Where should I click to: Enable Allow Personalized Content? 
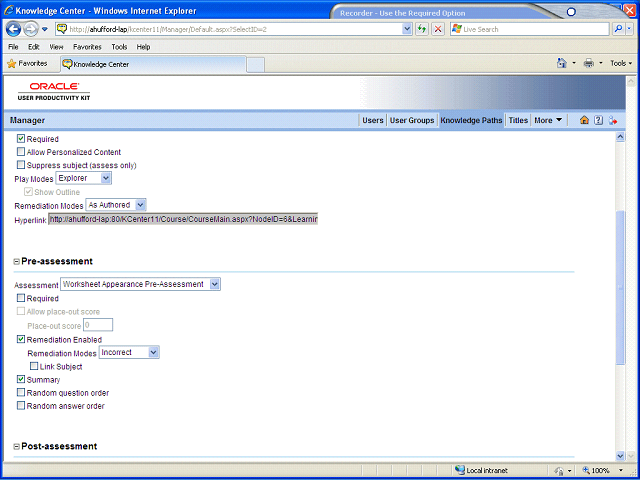pos(21,152)
